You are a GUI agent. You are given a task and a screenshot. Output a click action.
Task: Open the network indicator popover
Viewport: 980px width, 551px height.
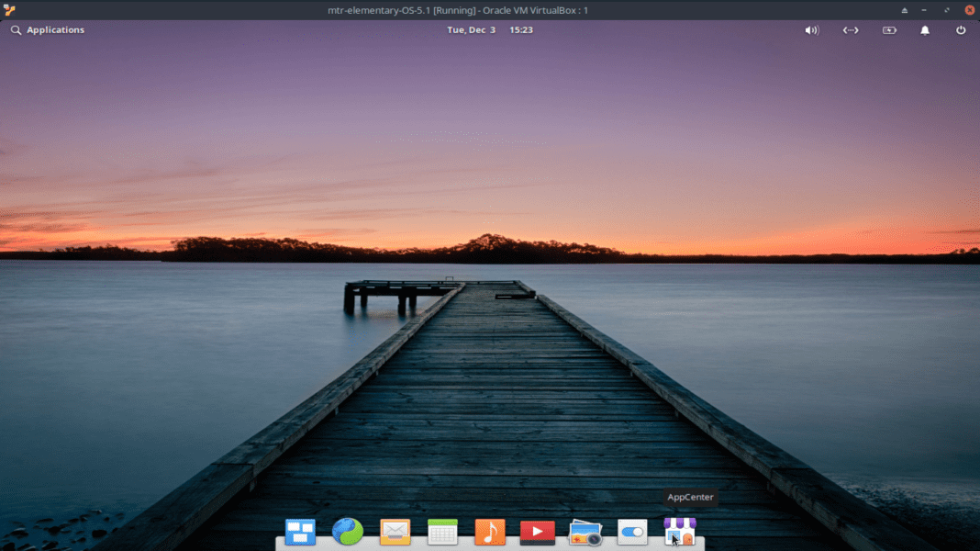tap(850, 29)
